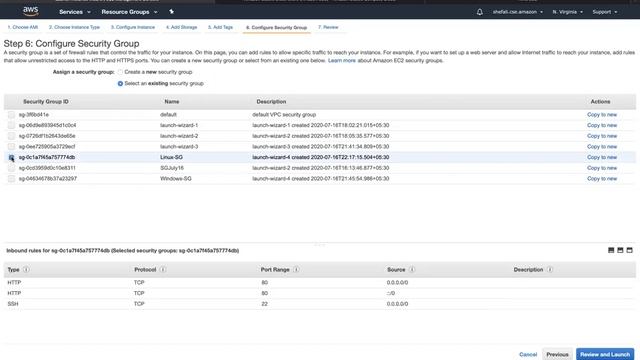Click the Previous button
The height and width of the screenshot is (360, 640).
click(557, 354)
